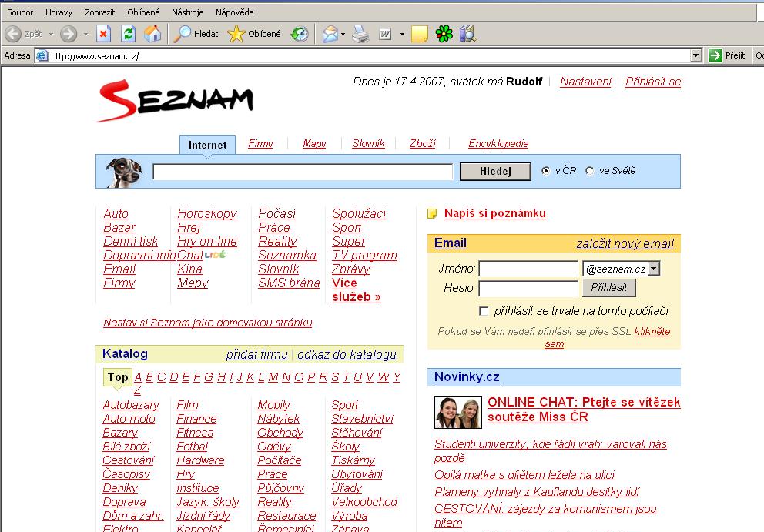Open the 'založit nový email' link

click(x=625, y=243)
